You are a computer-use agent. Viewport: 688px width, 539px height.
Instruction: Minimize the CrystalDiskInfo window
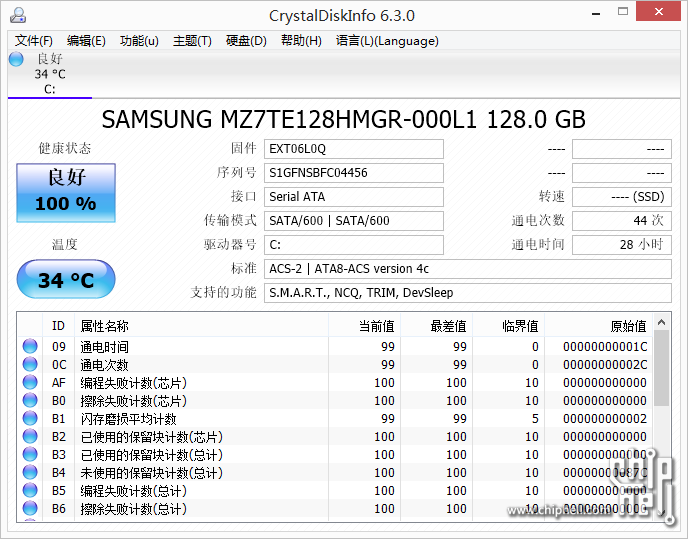pyautogui.click(x=596, y=12)
